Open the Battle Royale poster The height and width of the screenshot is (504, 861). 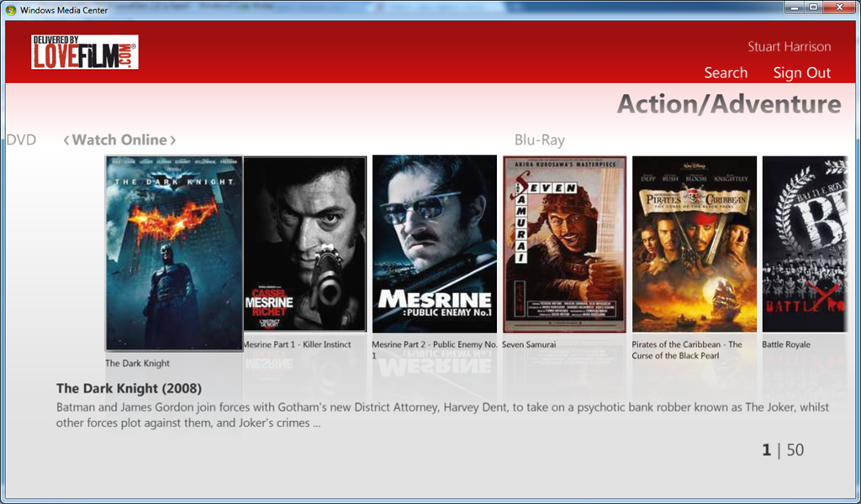pyautogui.click(x=805, y=244)
